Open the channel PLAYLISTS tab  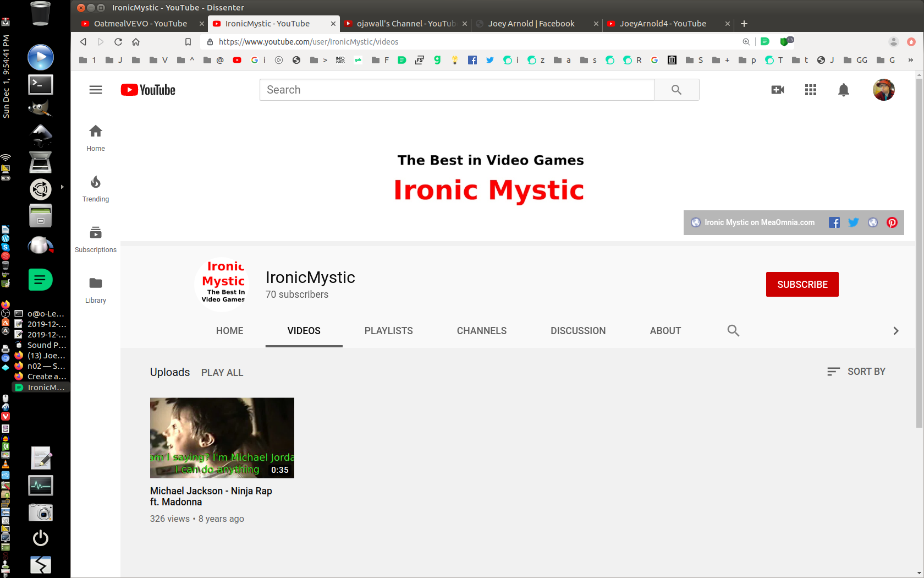coord(389,331)
